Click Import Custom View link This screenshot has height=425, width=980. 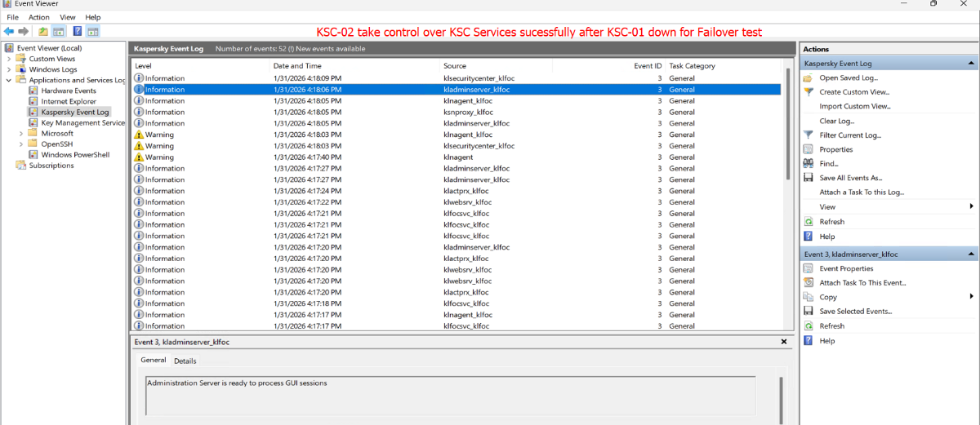coord(855,107)
